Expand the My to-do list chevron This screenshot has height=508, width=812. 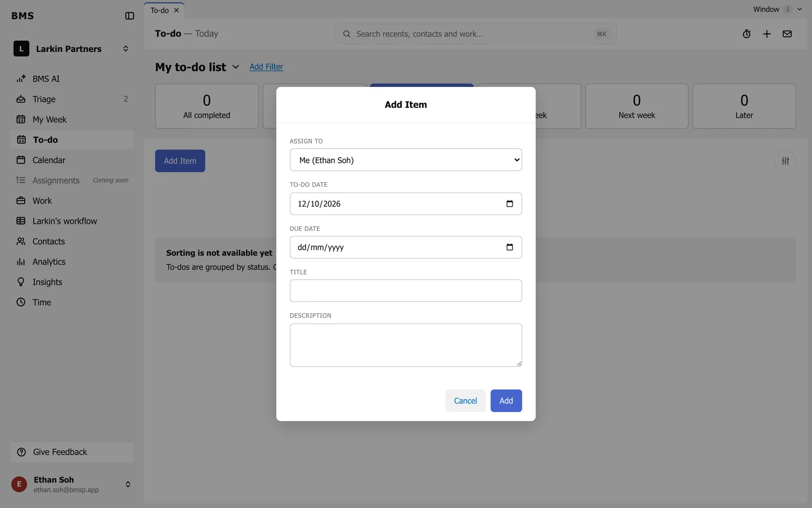click(x=236, y=67)
